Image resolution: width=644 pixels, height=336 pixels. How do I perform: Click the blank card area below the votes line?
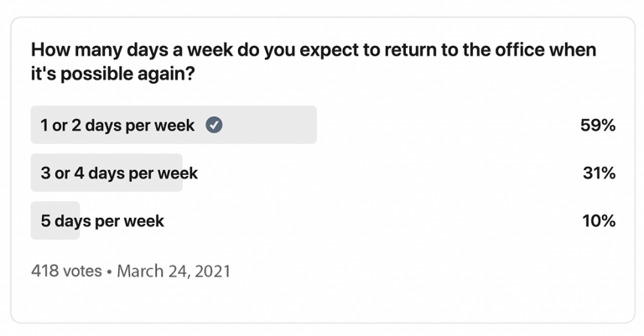click(x=322, y=302)
